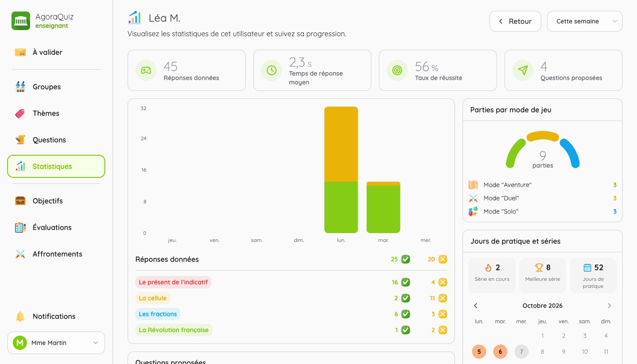Click the Notifications bell icon
This screenshot has height=364, width=637.
click(x=20, y=316)
